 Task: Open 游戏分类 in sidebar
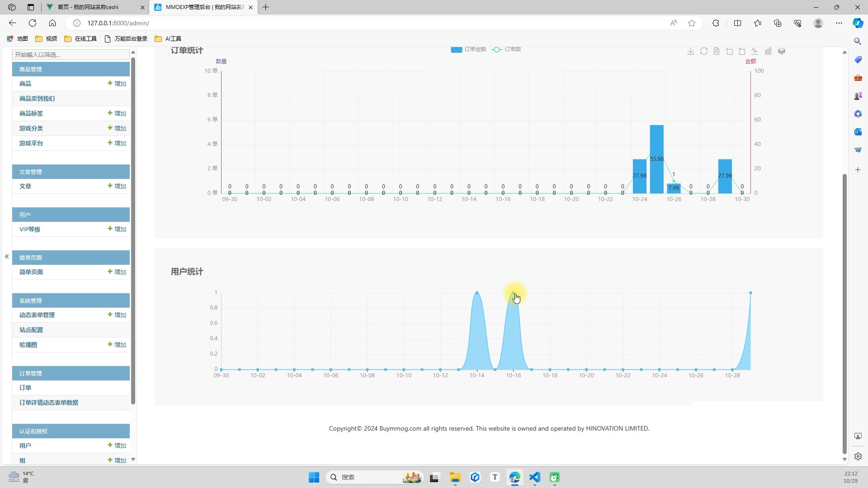coord(31,128)
